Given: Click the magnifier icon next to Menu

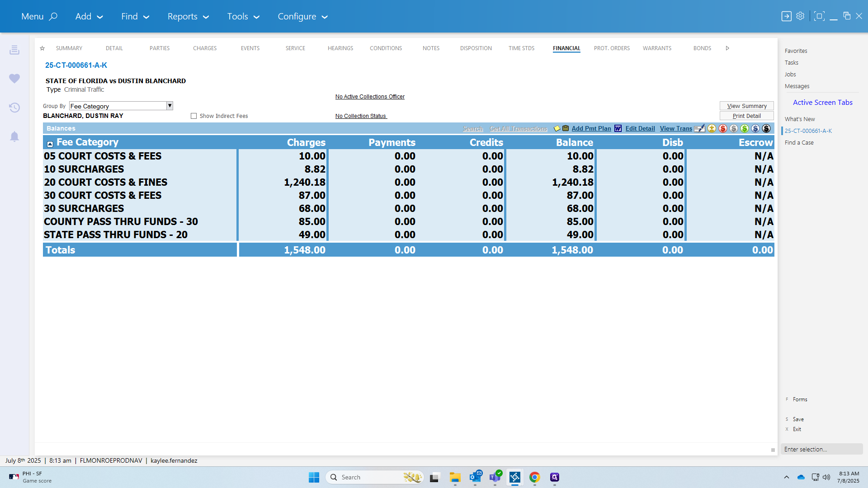Looking at the screenshot, I should click(x=53, y=17).
